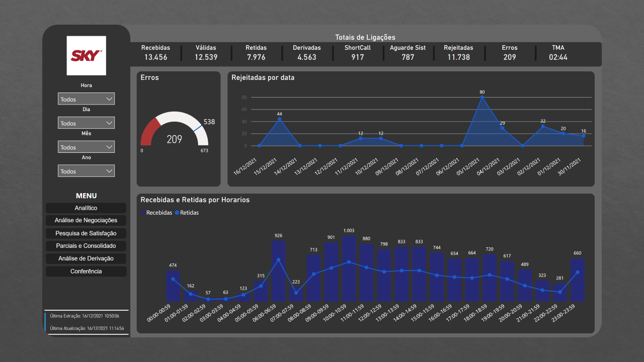Image resolution: width=644 pixels, height=362 pixels.
Task: Open Análise de Derivação page
Action: pyautogui.click(x=86, y=258)
